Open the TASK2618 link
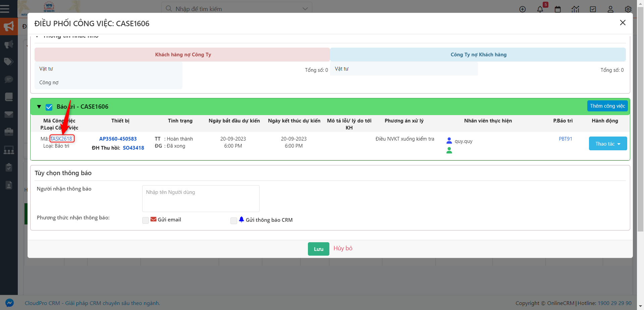This screenshot has height=310, width=644. coord(61,139)
